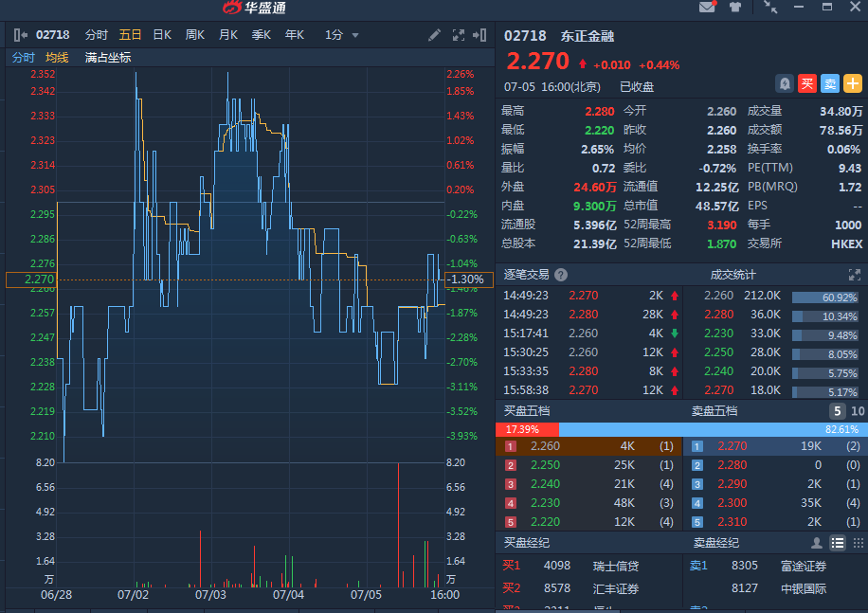The height and width of the screenshot is (613, 868).
Task: Click the 买盘经纪 header
Action: pos(527,543)
